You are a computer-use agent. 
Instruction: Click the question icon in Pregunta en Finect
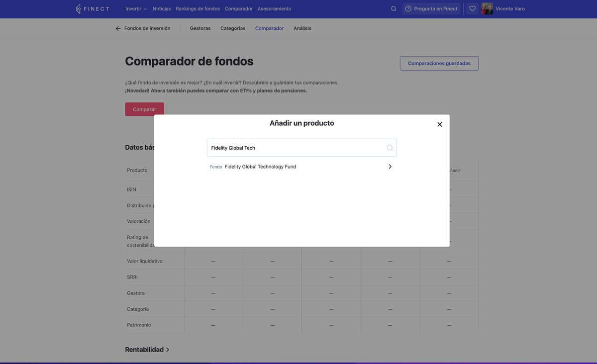(x=408, y=8)
